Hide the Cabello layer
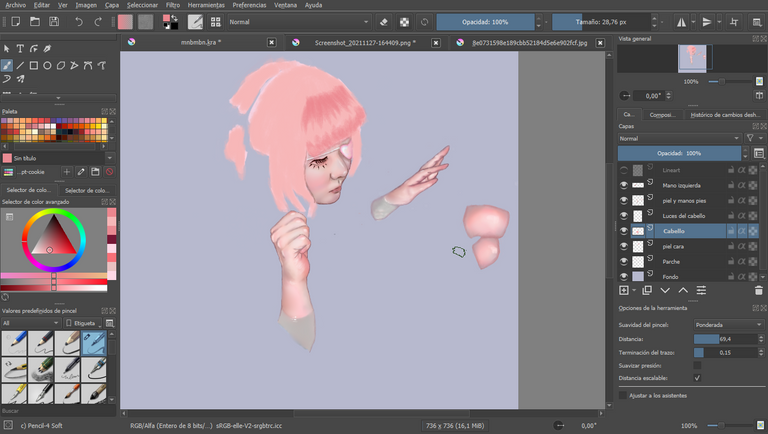 [x=624, y=231]
